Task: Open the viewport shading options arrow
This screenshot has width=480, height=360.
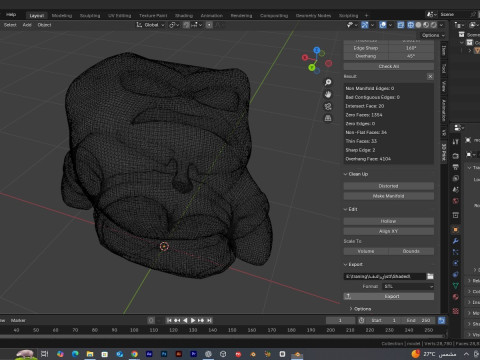Action: [x=441, y=25]
